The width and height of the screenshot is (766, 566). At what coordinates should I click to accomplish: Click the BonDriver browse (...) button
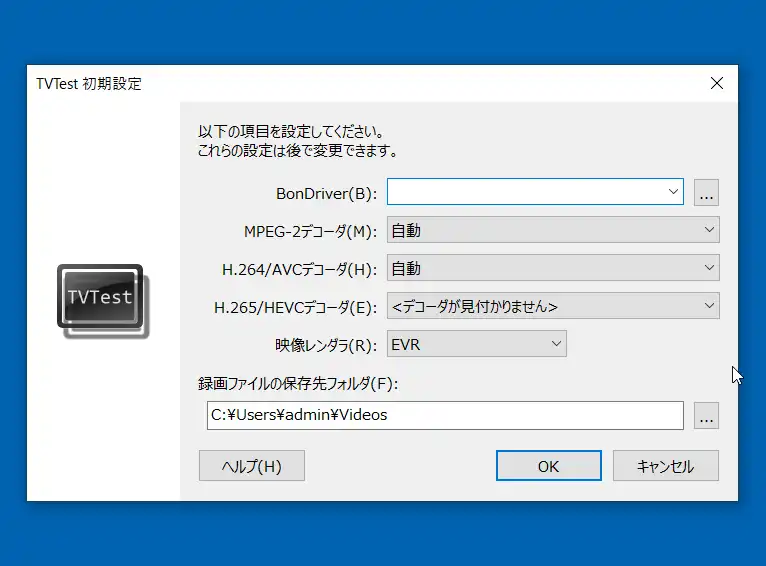pyautogui.click(x=706, y=192)
